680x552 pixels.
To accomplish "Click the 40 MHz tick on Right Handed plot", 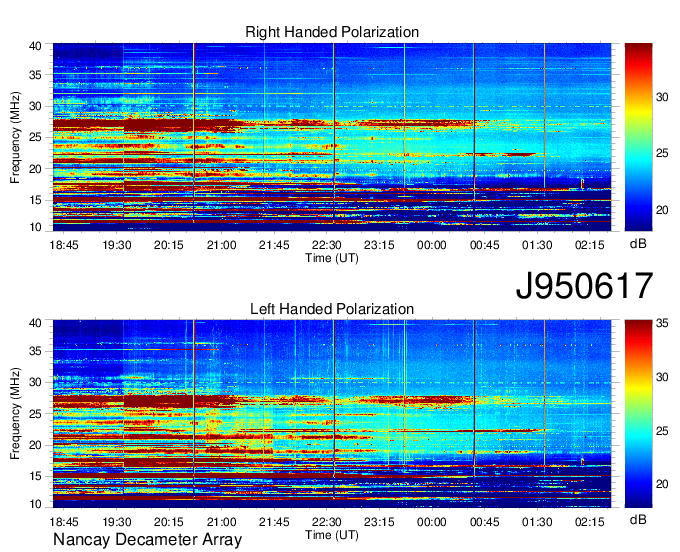I will click(x=35, y=46).
